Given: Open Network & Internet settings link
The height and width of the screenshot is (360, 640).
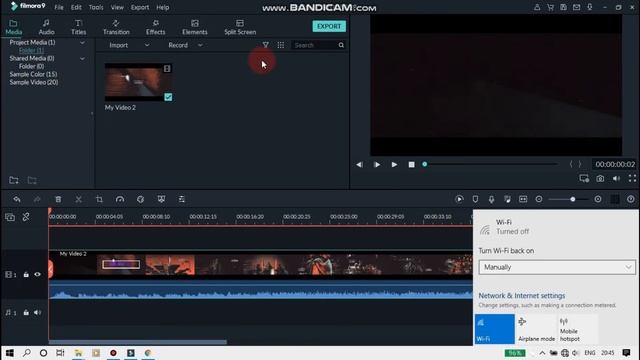Looking at the screenshot, I should [x=522, y=296].
